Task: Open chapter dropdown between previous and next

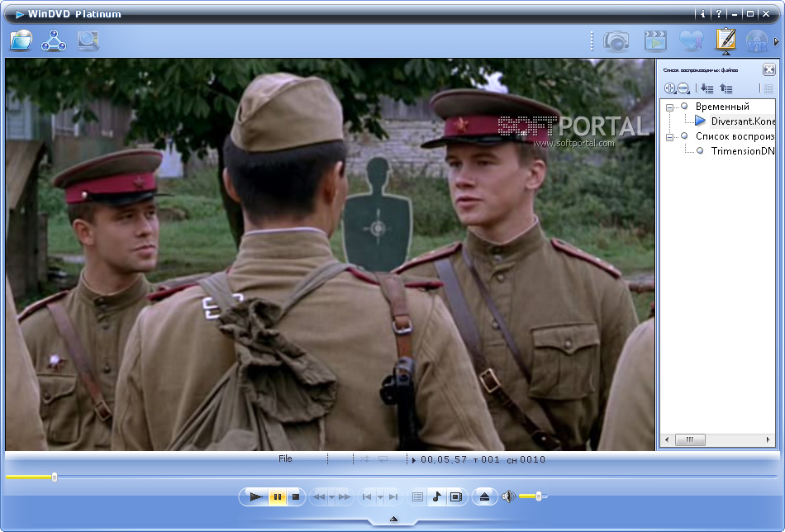Action: click(380, 497)
